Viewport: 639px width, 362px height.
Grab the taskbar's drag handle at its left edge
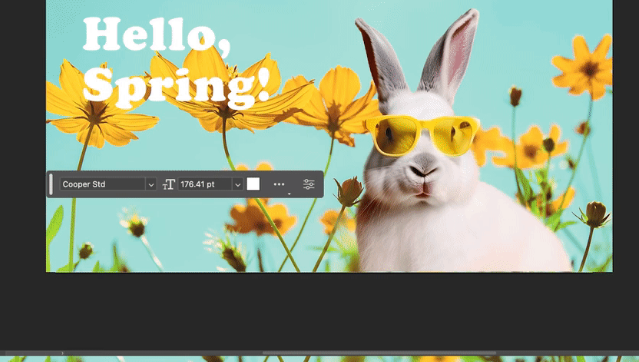(51, 184)
